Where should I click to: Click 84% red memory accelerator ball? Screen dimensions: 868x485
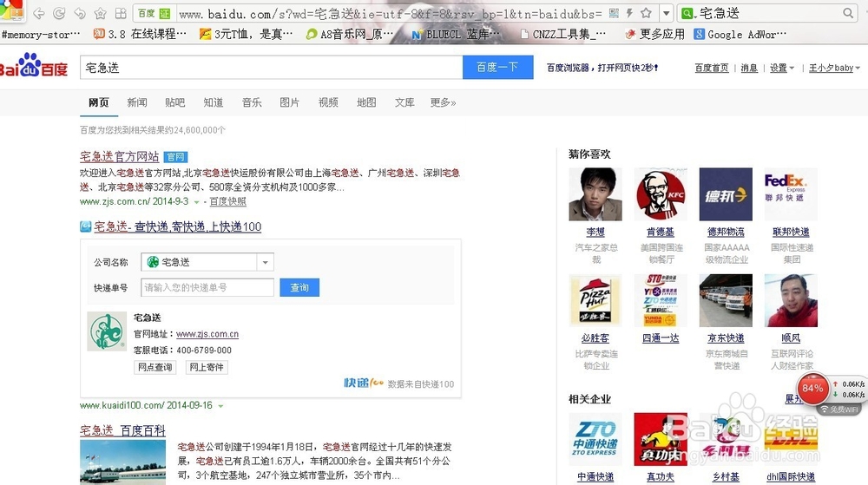point(812,388)
